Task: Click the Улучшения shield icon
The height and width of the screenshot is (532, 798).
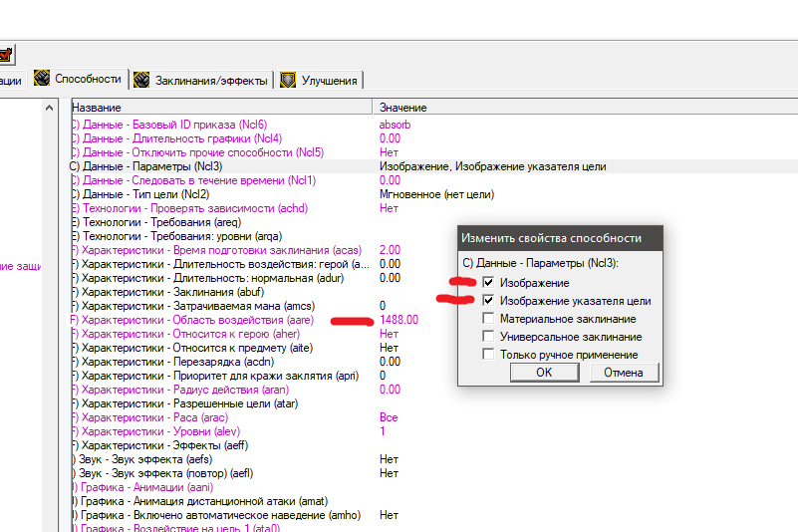Action: [288, 80]
